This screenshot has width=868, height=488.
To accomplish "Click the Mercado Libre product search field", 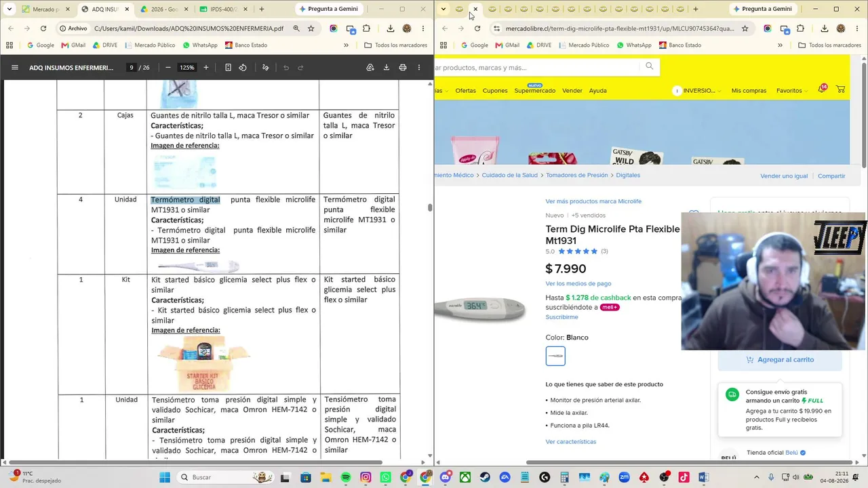I will pos(537,67).
